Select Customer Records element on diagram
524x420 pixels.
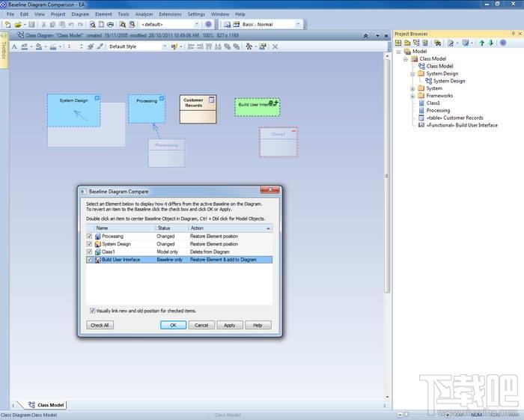point(198,109)
